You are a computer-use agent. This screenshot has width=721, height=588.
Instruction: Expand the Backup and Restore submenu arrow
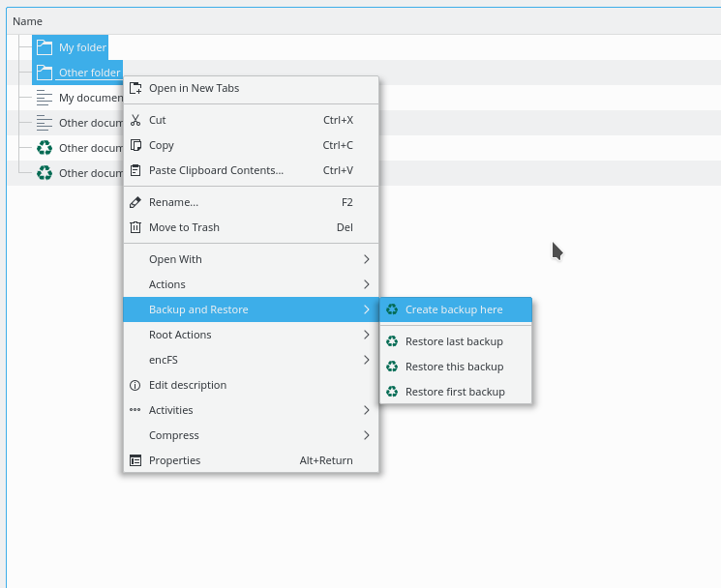[367, 309]
